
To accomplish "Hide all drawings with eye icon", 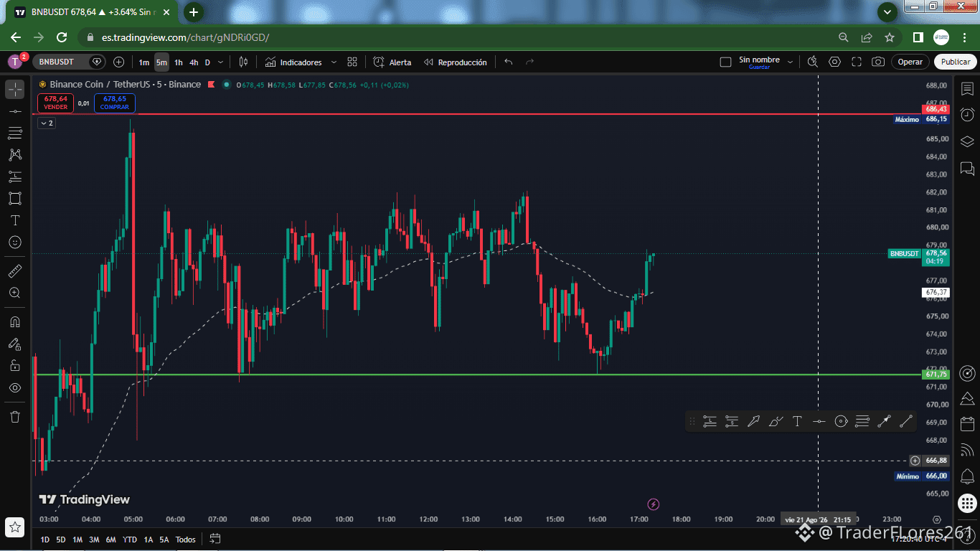I will coord(15,388).
